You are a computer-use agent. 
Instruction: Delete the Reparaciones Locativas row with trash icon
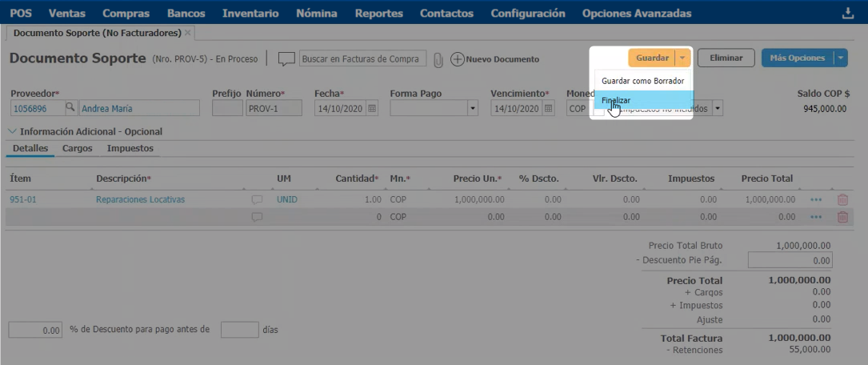click(842, 200)
